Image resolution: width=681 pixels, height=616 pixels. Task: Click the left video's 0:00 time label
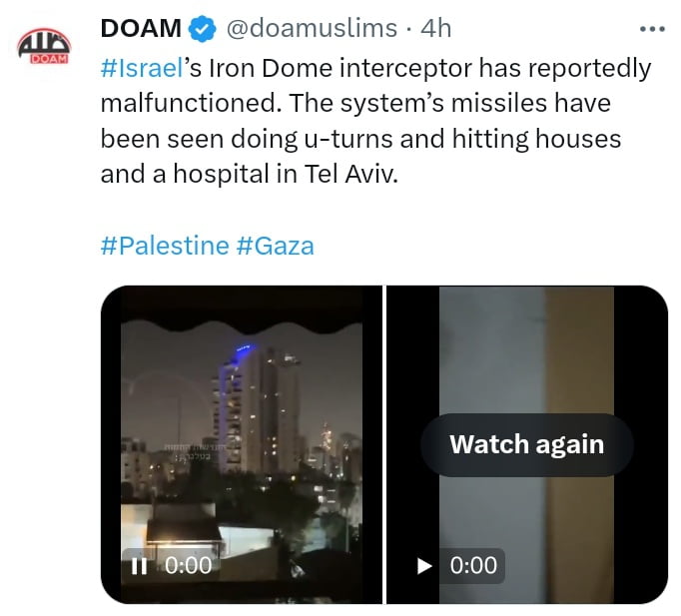188,565
